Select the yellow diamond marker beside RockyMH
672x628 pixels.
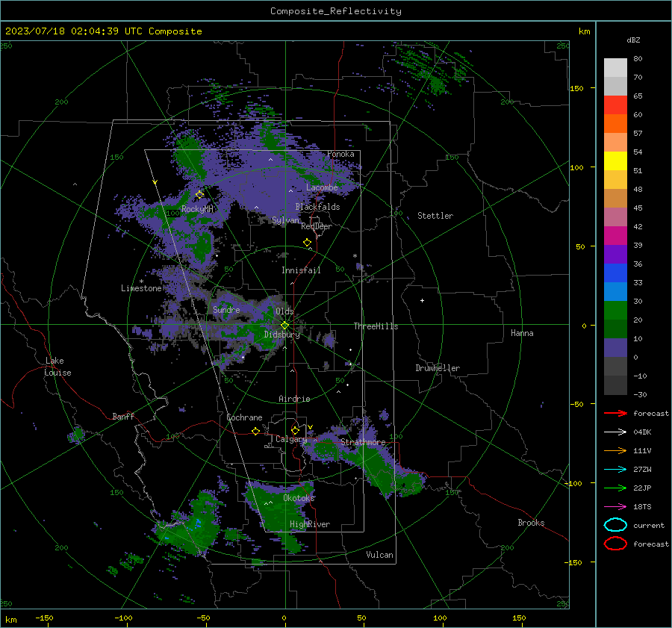coord(199,195)
